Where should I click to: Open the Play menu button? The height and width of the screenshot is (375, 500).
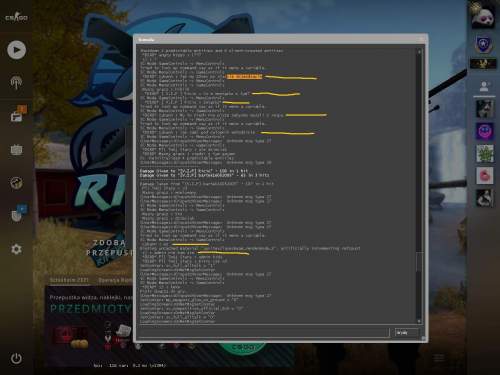pos(16,50)
